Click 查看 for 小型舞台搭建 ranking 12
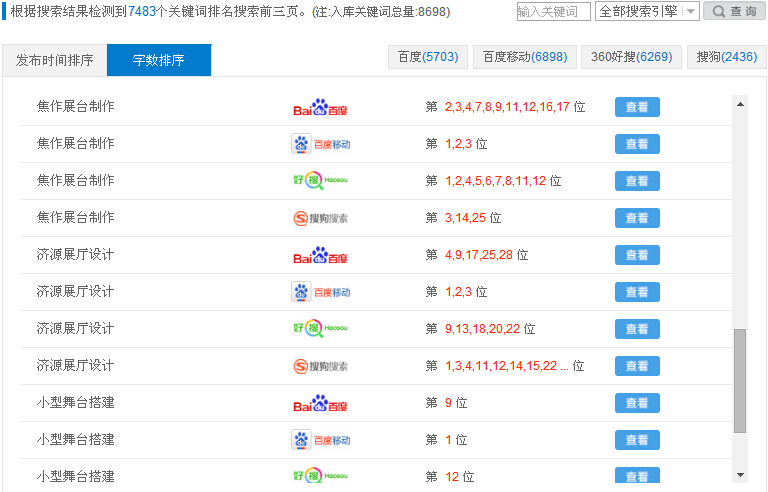 (637, 475)
